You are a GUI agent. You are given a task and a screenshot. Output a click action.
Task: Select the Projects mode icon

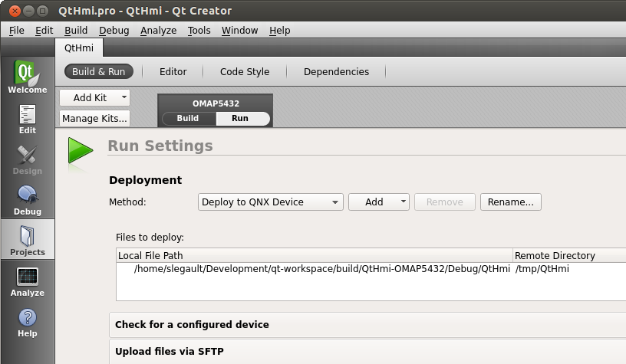tap(27, 241)
